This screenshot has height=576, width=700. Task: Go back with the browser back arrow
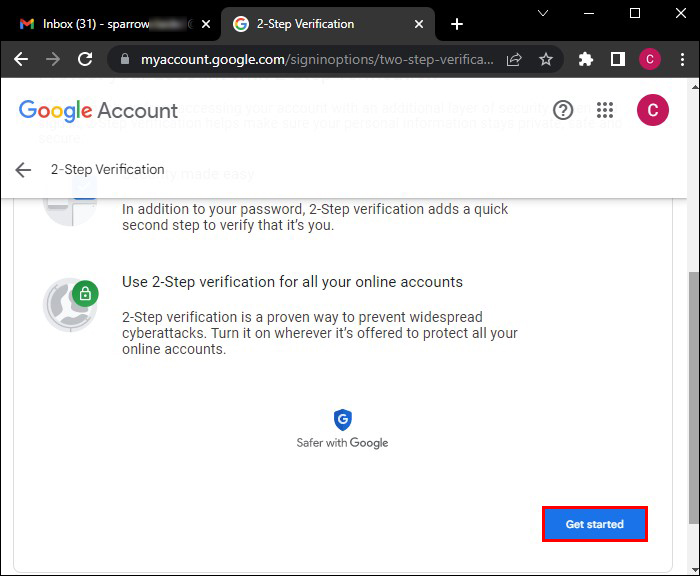[x=21, y=59]
